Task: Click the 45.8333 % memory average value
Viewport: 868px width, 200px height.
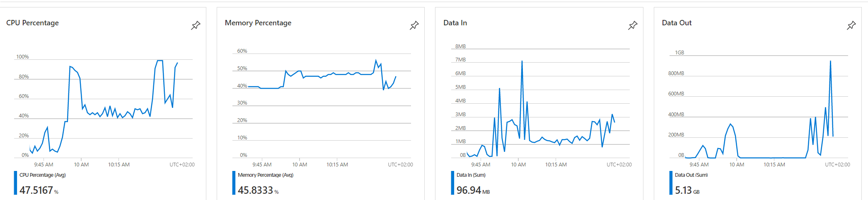Action: click(258, 190)
